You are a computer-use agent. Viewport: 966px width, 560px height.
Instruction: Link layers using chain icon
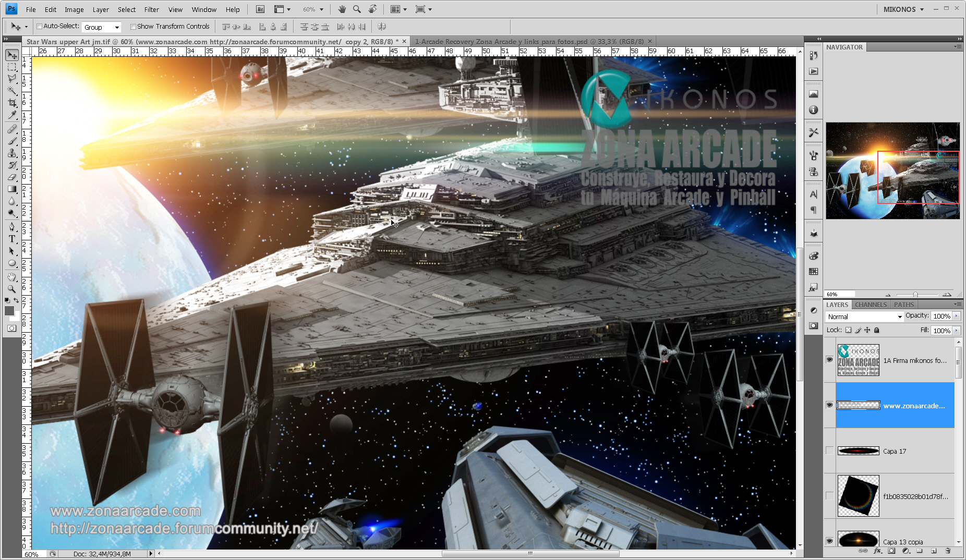(x=863, y=551)
